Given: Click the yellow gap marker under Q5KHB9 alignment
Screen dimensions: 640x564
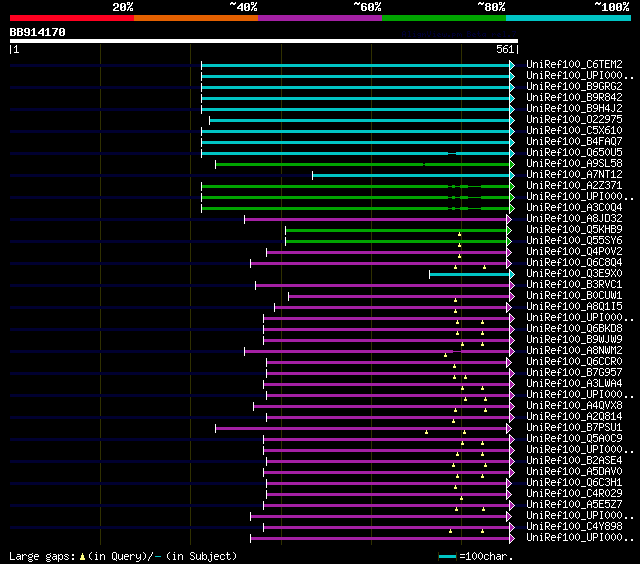Looking at the screenshot, I should coord(460,234).
